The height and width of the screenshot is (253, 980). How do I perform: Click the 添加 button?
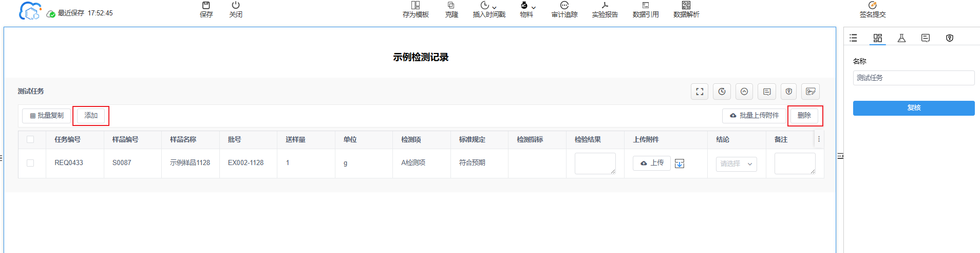(x=91, y=116)
